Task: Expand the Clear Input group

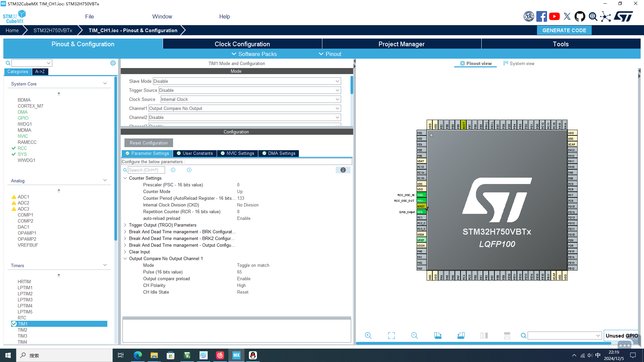Action: click(125, 252)
